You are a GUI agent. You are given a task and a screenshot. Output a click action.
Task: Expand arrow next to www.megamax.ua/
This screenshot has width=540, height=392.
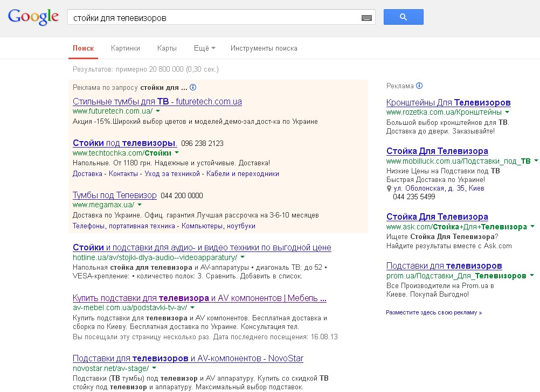coord(140,205)
